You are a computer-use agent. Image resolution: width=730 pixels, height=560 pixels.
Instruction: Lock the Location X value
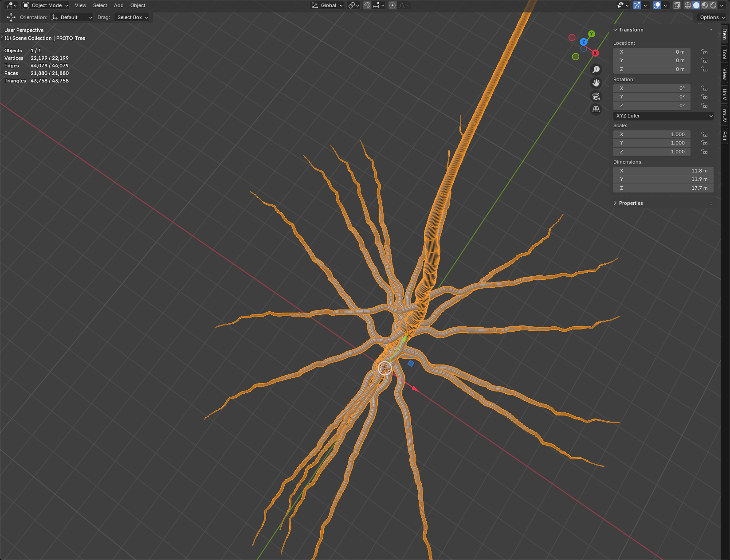tap(704, 52)
